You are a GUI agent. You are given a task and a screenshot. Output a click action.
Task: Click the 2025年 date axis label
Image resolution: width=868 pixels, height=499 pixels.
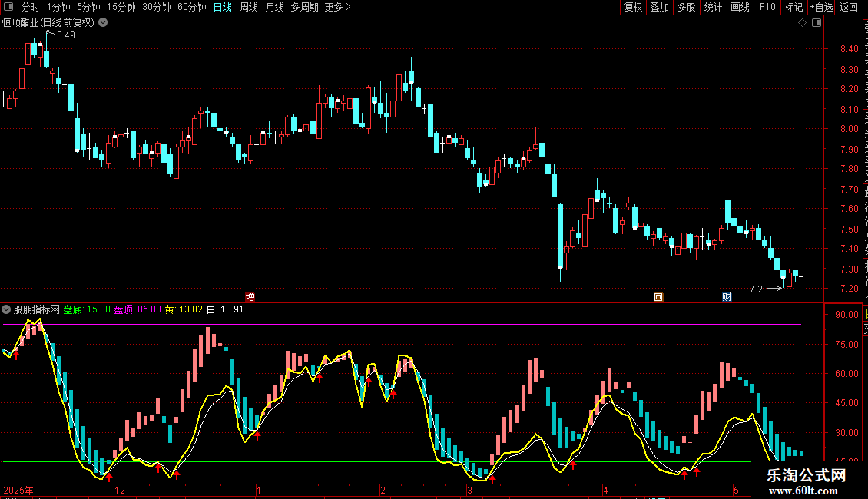click(x=18, y=490)
